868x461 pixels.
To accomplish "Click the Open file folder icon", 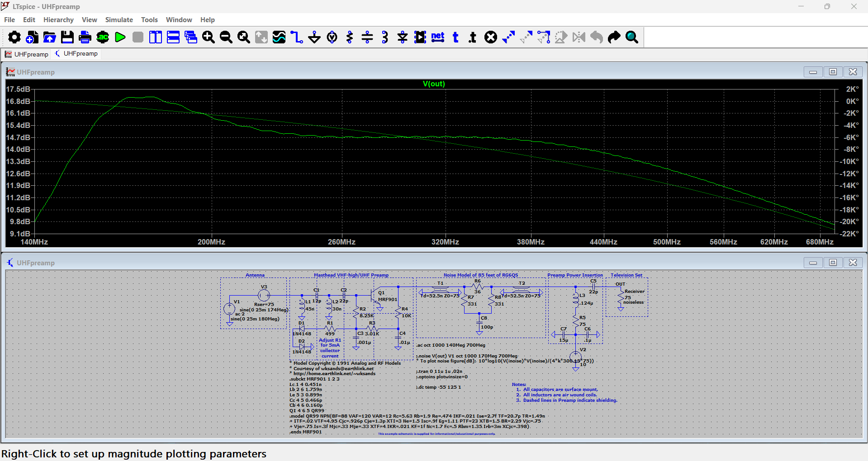I will 49,37.
